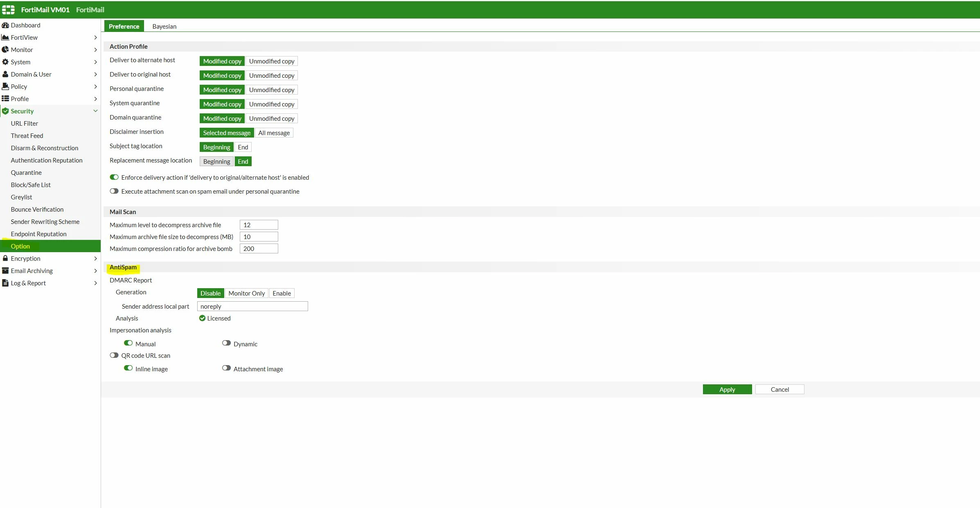The height and width of the screenshot is (508, 980).
Task: Collapse Security menu chevron
Action: click(95, 111)
